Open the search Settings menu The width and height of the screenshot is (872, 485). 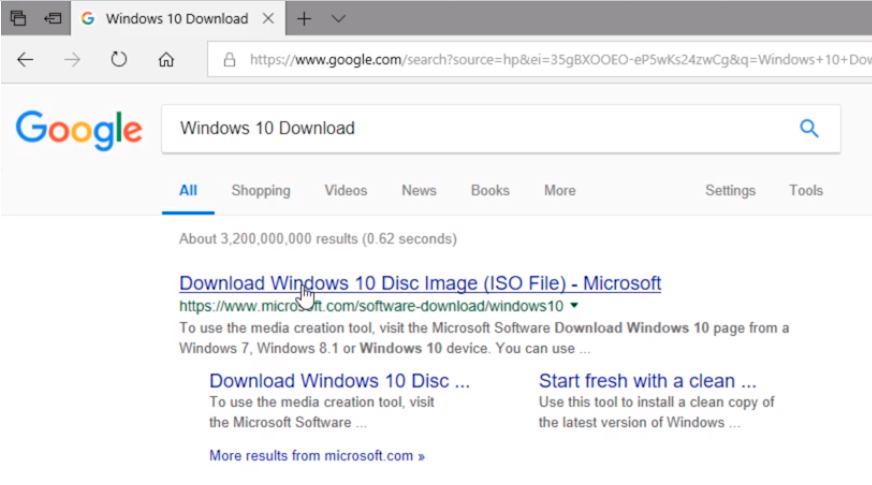[730, 190]
